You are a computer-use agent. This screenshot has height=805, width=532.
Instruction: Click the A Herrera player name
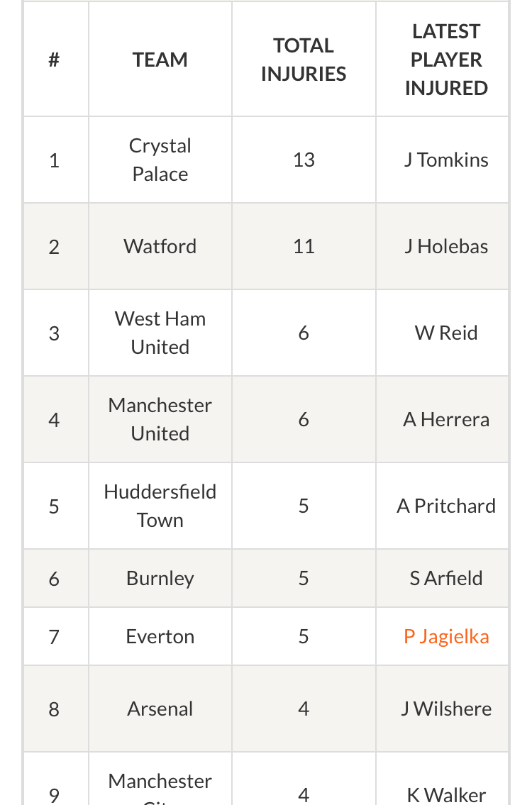point(445,419)
